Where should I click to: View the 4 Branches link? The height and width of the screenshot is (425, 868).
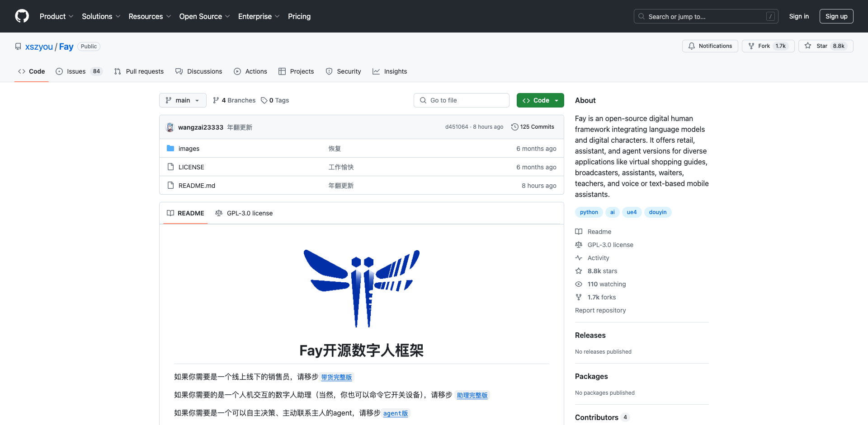(x=234, y=100)
